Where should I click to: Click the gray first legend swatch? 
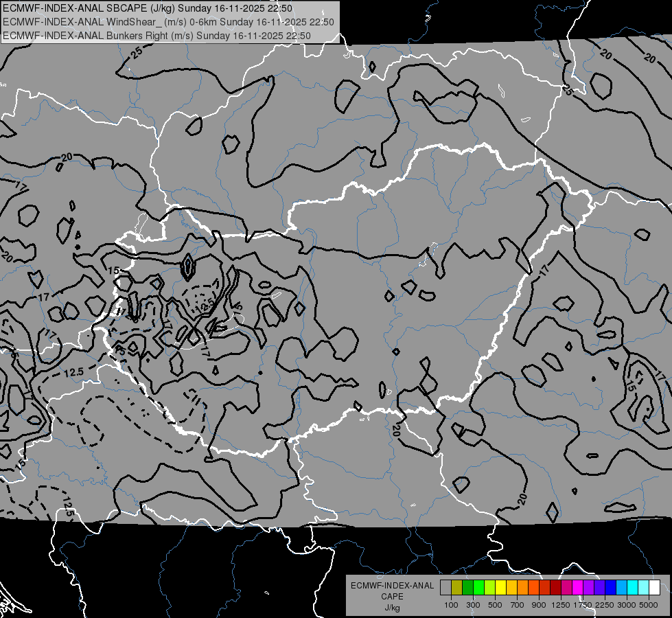[445, 587]
